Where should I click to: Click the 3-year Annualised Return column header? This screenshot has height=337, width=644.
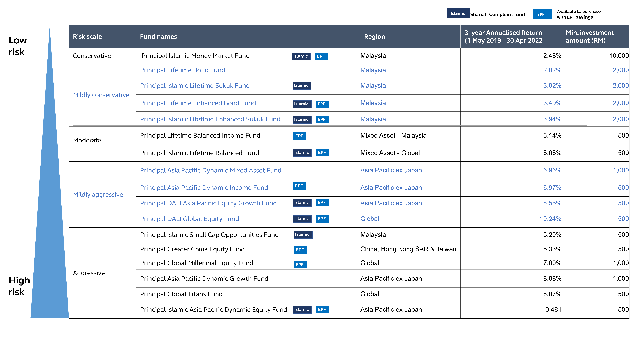click(x=511, y=37)
